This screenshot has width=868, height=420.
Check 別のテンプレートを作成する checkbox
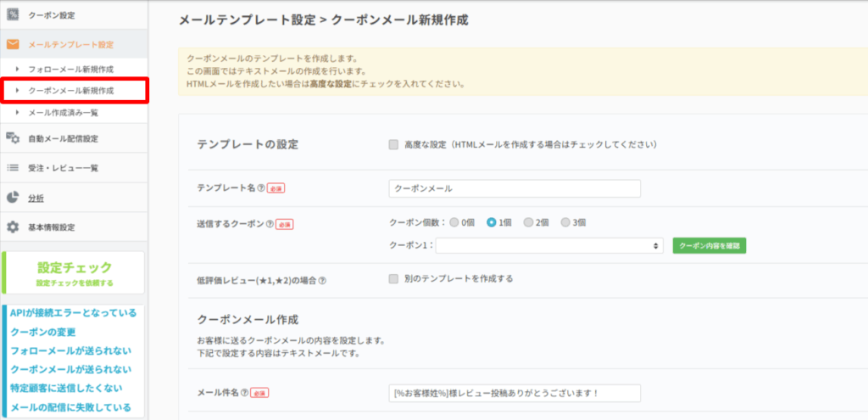393,278
